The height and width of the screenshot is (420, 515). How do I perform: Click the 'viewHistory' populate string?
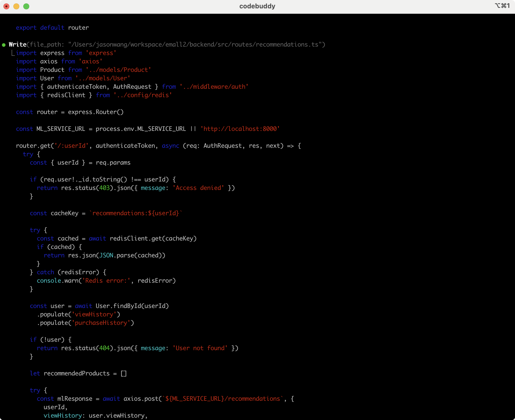click(94, 315)
